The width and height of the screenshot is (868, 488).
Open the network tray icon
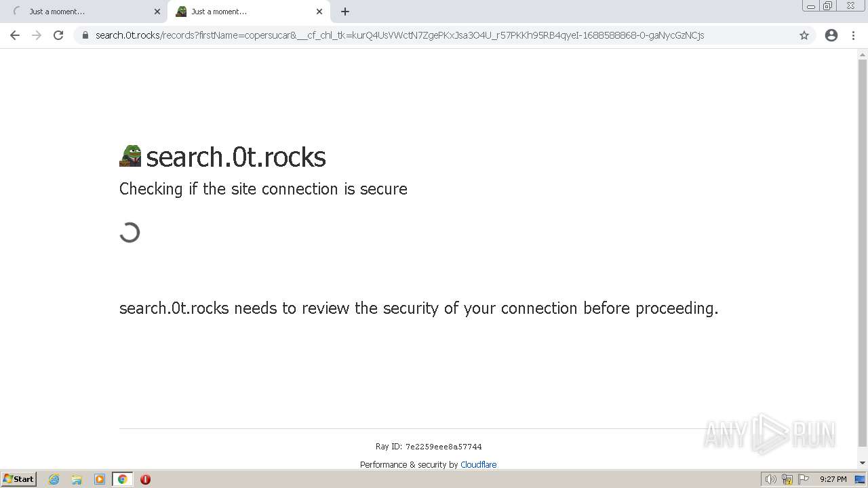pyautogui.click(x=787, y=479)
